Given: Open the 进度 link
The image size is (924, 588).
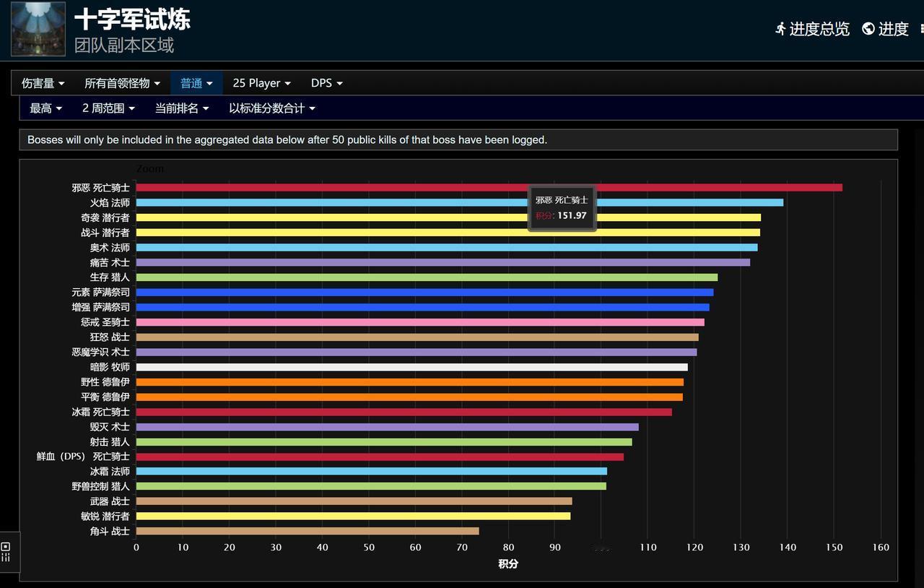Looking at the screenshot, I should click(894, 29).
